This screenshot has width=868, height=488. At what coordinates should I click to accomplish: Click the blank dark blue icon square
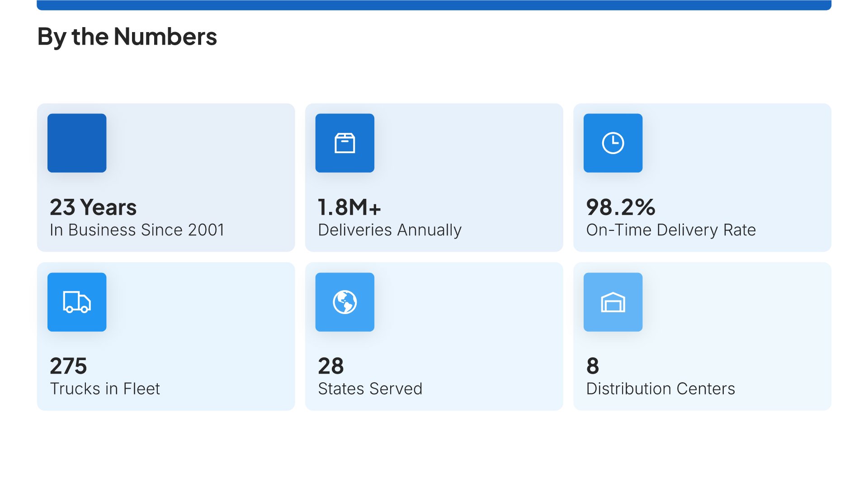point(77,143)
